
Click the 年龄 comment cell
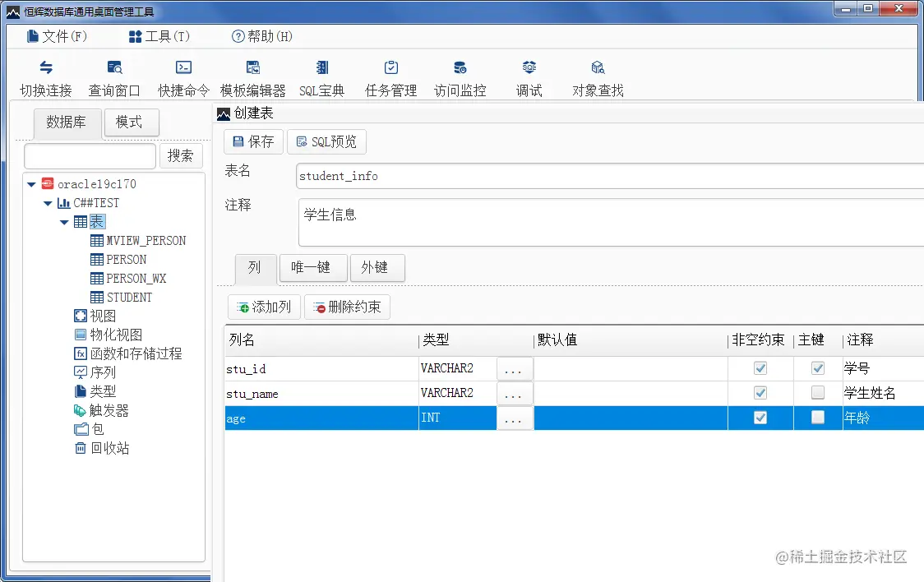[x=884, y=418]
